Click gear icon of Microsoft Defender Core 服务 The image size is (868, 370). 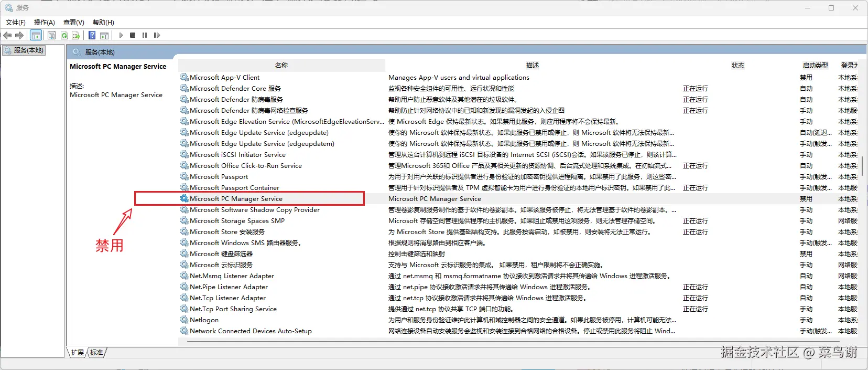click(185, 88)
